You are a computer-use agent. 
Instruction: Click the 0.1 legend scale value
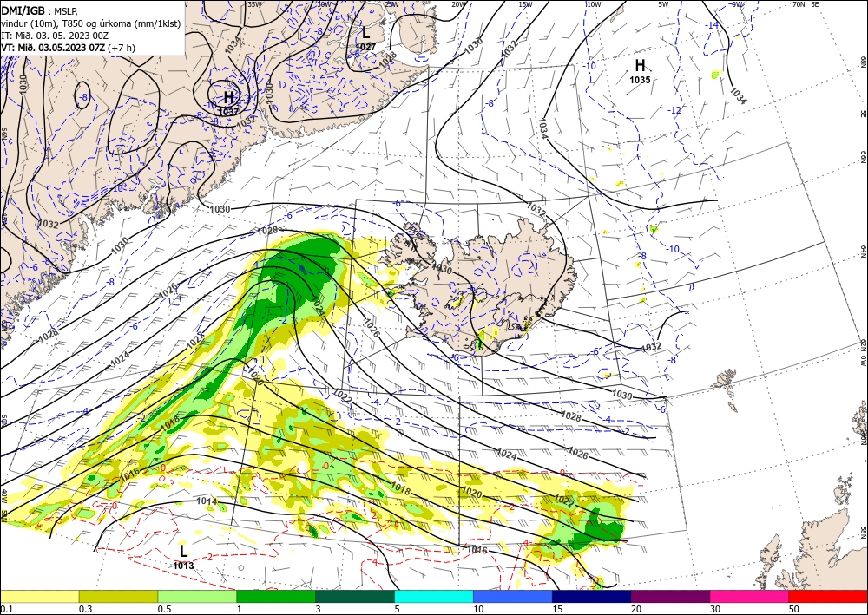7,609
